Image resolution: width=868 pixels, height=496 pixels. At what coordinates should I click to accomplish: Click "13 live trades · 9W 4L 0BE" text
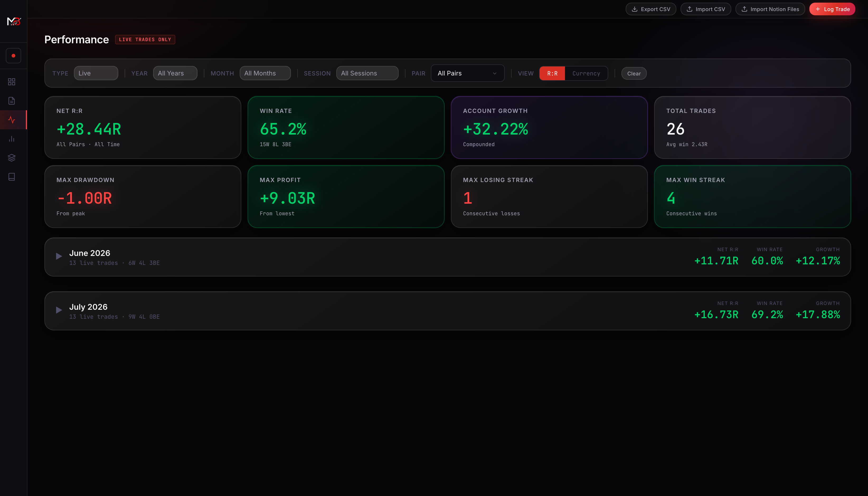pyautogui.click(x=115, y=317)
